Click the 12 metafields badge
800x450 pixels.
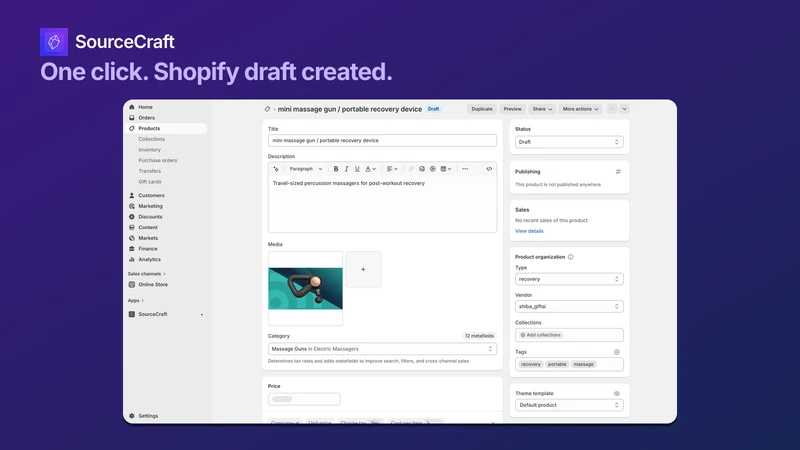(x=479, y=336)
